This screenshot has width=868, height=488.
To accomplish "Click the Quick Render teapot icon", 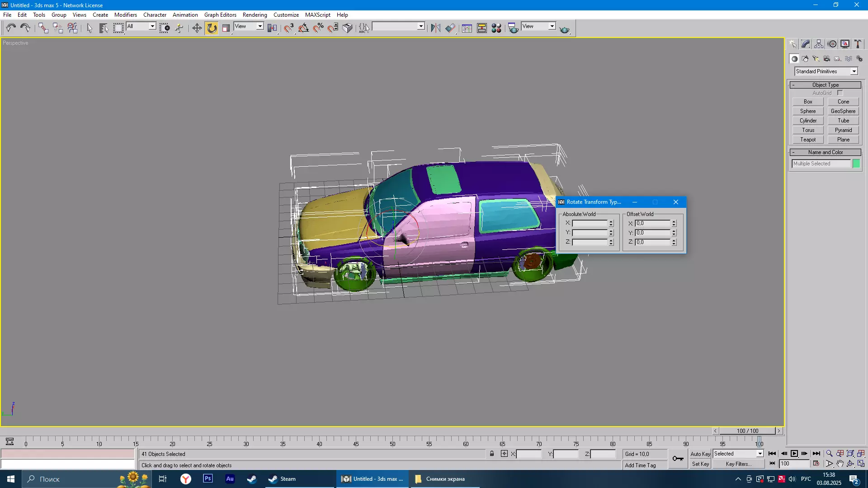I will [564, 29].
